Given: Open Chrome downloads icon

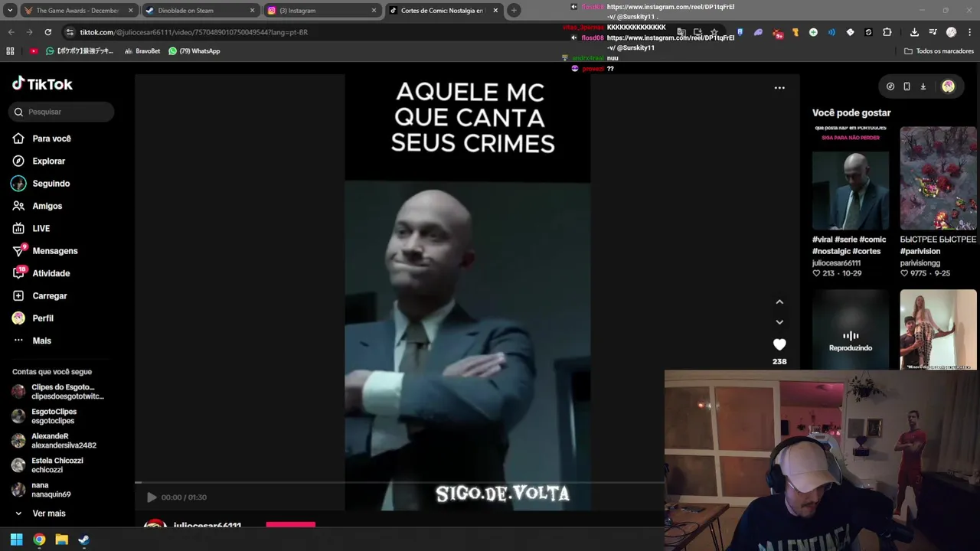Looking at the screenshot, I should tap(914, 32).
